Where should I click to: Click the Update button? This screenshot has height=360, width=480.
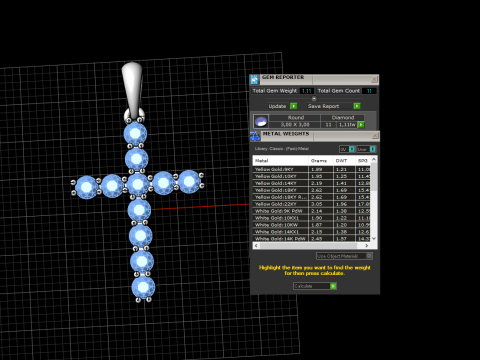tap(282, 106)
